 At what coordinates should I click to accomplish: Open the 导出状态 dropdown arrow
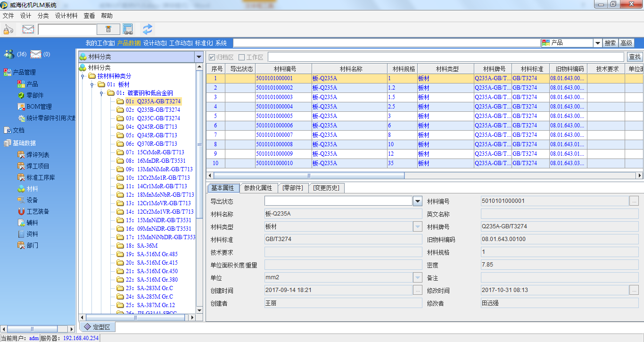[417, 201]
